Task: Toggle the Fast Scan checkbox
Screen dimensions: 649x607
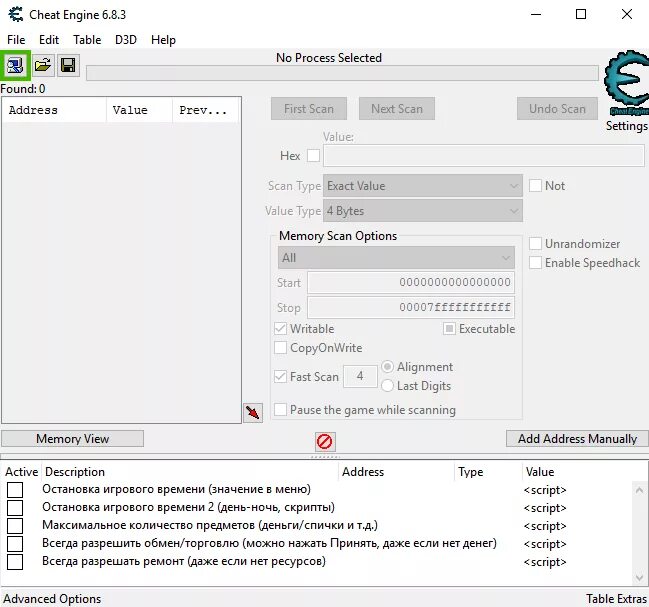Action: point(280,377)
